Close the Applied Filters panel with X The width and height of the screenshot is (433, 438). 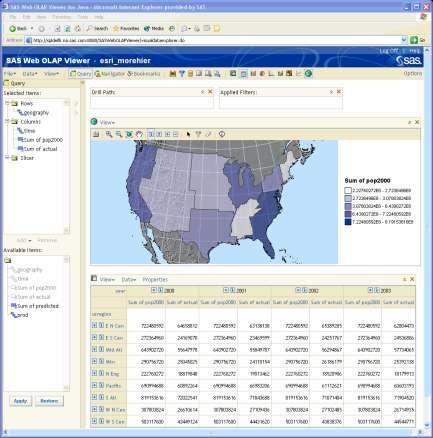point(339,92)
